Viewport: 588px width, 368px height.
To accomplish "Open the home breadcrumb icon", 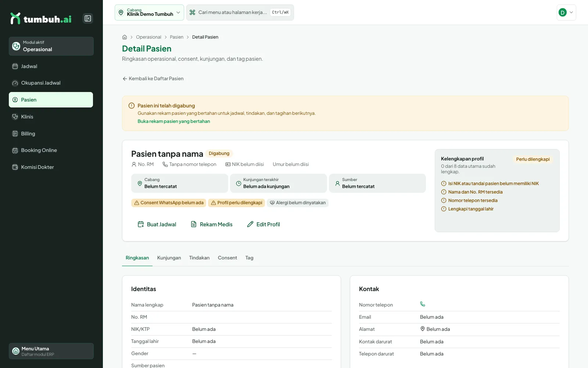I will point(125,37).
